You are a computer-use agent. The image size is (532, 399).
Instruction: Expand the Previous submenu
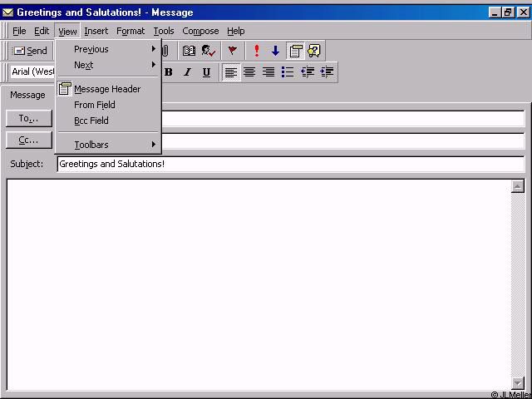point(108,49)
